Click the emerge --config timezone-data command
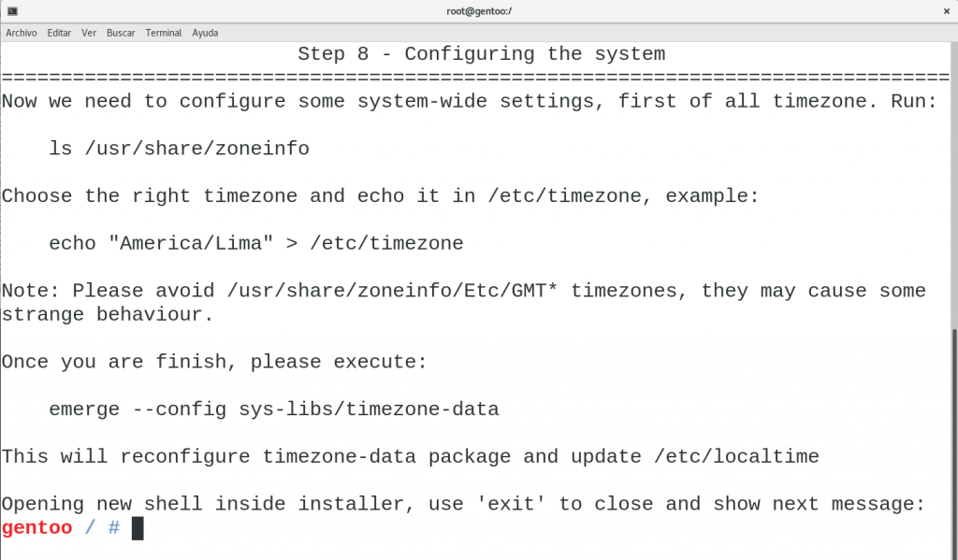This screenshot has height=560, width=958. (273, 409)
